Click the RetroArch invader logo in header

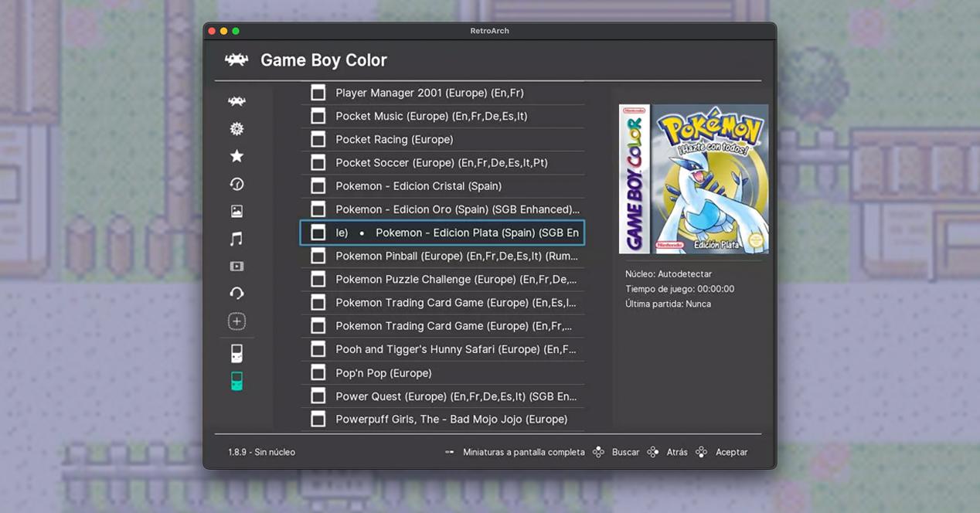pyautogui.click(x=236, y=59)
